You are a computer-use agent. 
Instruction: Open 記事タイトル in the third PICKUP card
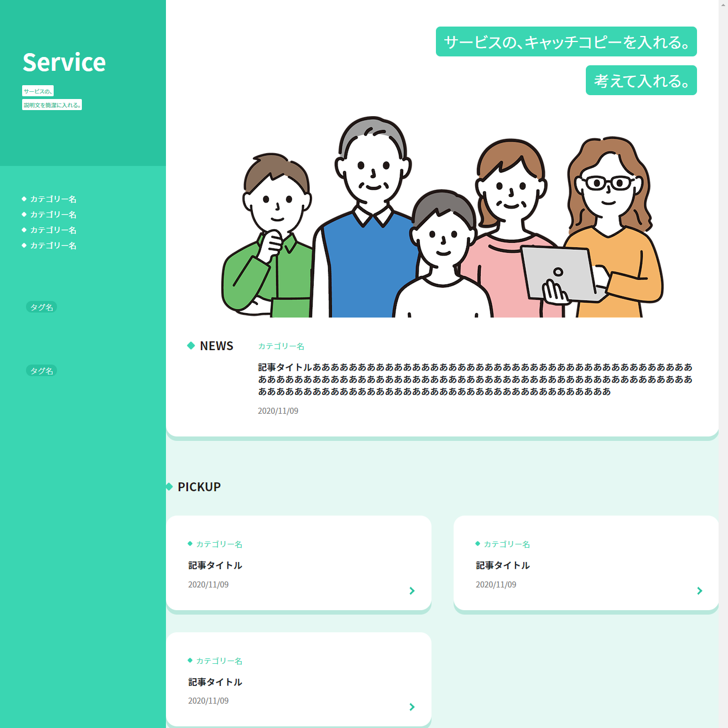click(x=215, y=682)
